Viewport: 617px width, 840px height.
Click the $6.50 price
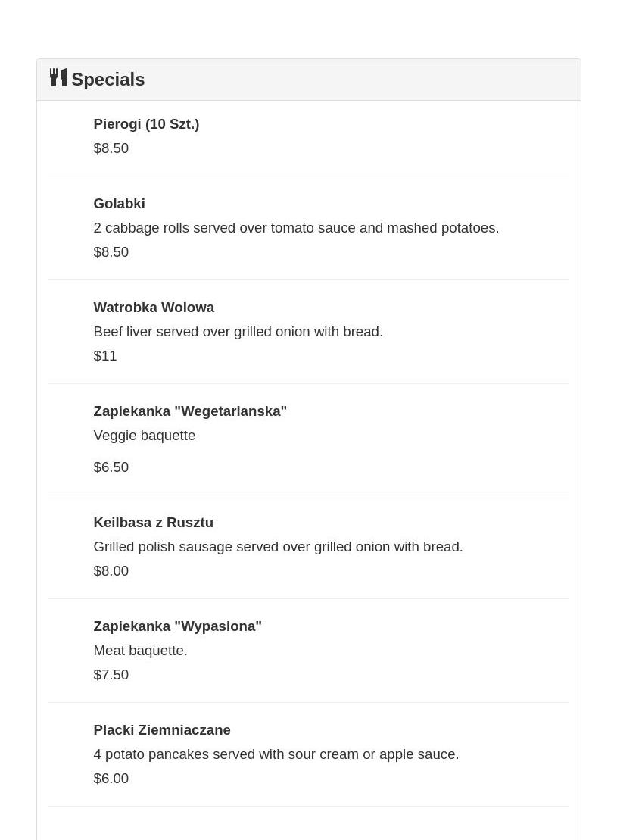click(x=111, y=467)
